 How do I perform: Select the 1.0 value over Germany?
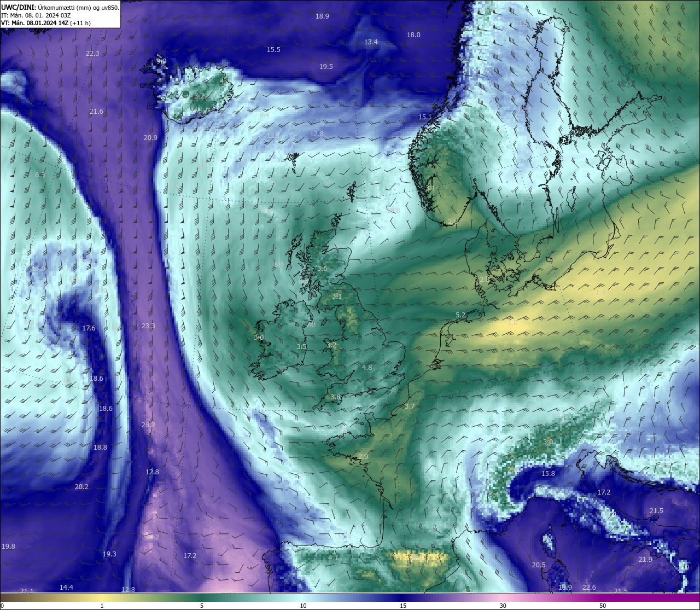point(512,323)
